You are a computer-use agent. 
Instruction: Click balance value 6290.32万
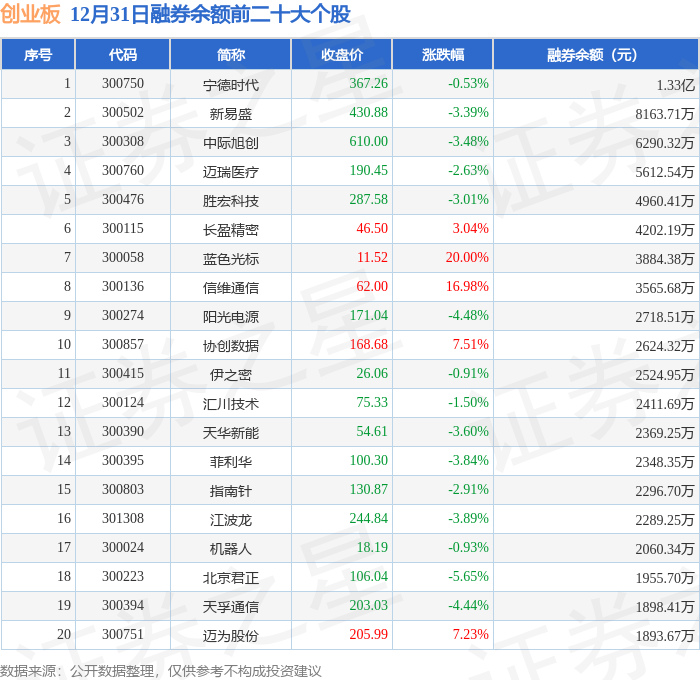[665, 143]
